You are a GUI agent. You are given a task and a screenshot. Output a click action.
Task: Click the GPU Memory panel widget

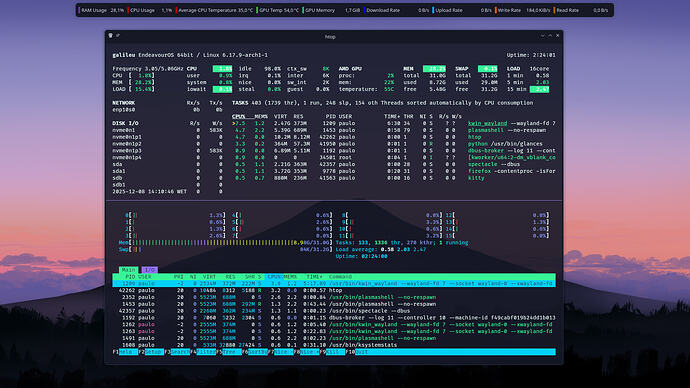coord(331,10)
